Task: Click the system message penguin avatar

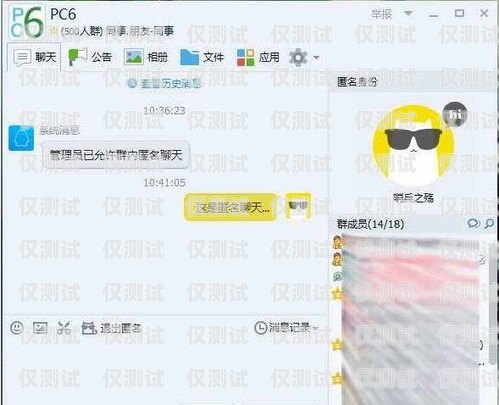Action: (x=21, y=138)
